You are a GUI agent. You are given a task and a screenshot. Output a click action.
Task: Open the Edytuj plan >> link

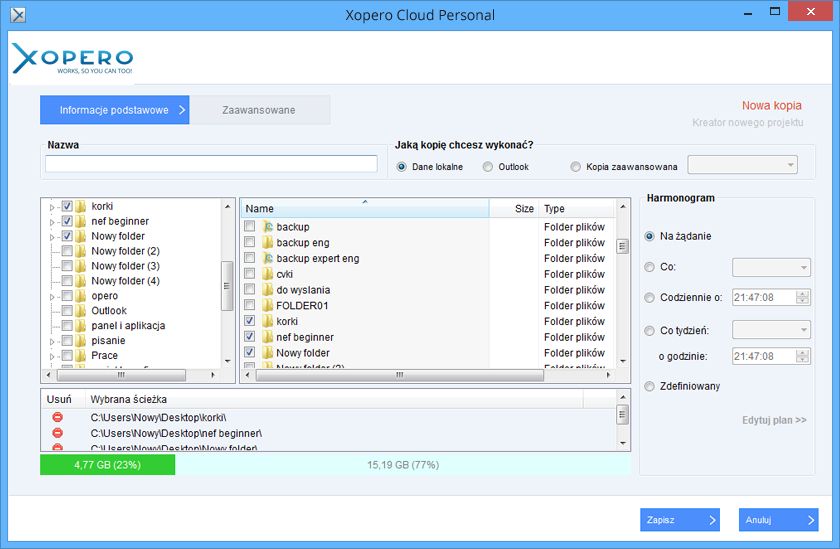pos(774,420)
